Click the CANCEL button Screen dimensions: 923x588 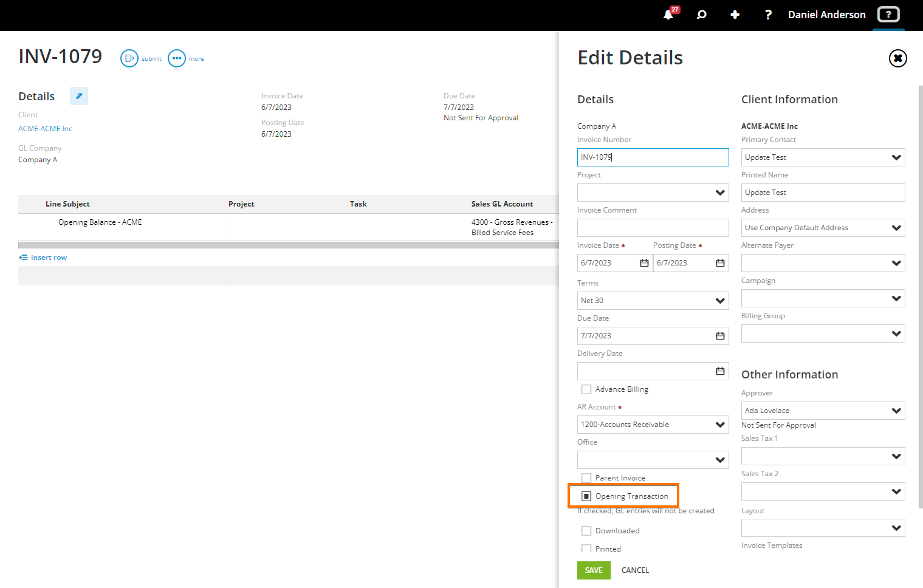pyautogui.click(x=635, y=570)
